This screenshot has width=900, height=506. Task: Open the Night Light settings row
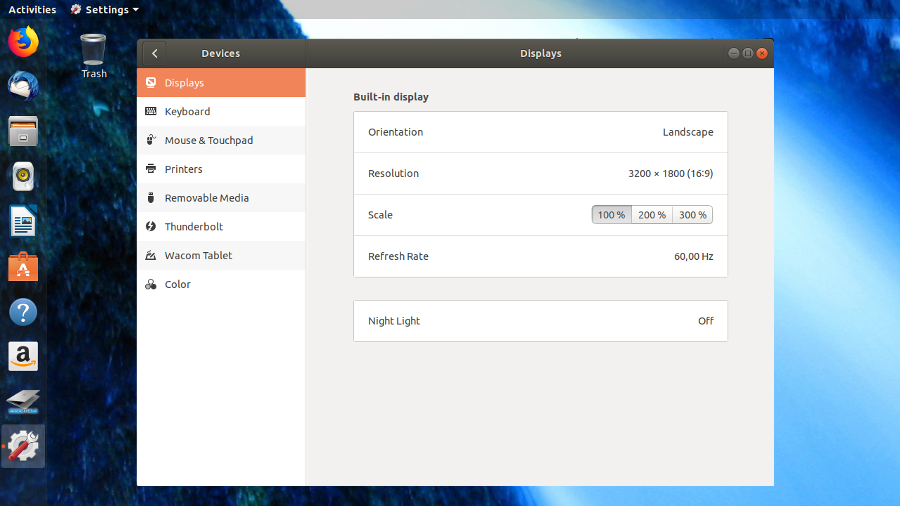(x=540, y=321)
